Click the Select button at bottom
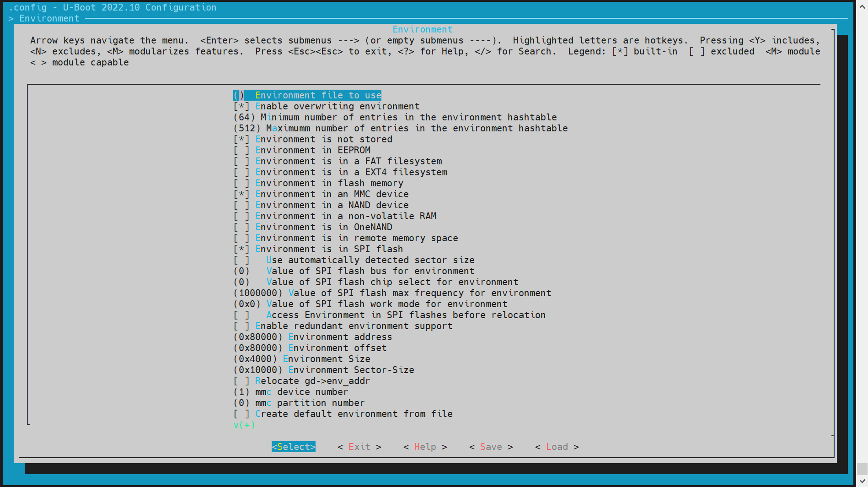 (293, 447)
